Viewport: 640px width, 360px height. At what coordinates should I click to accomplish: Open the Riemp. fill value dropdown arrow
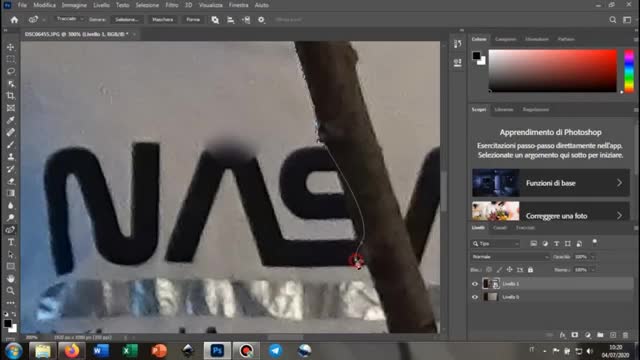pyautogui.click(x=593, y=270)
